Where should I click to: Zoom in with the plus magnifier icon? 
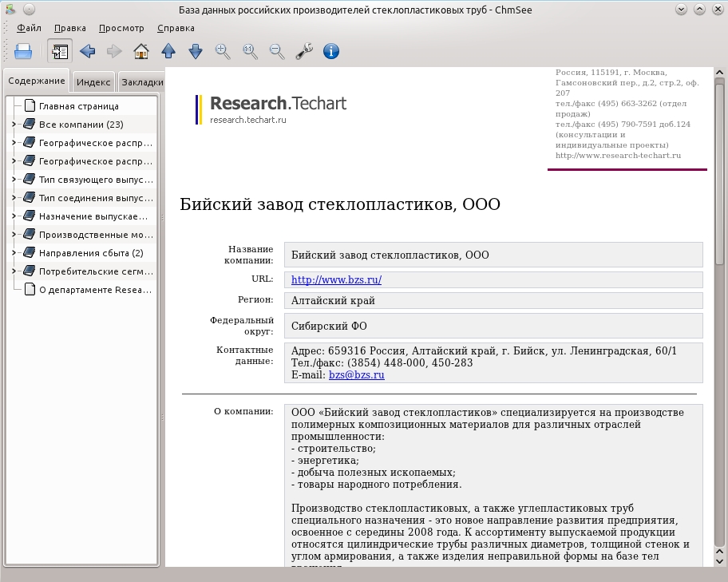223,51
